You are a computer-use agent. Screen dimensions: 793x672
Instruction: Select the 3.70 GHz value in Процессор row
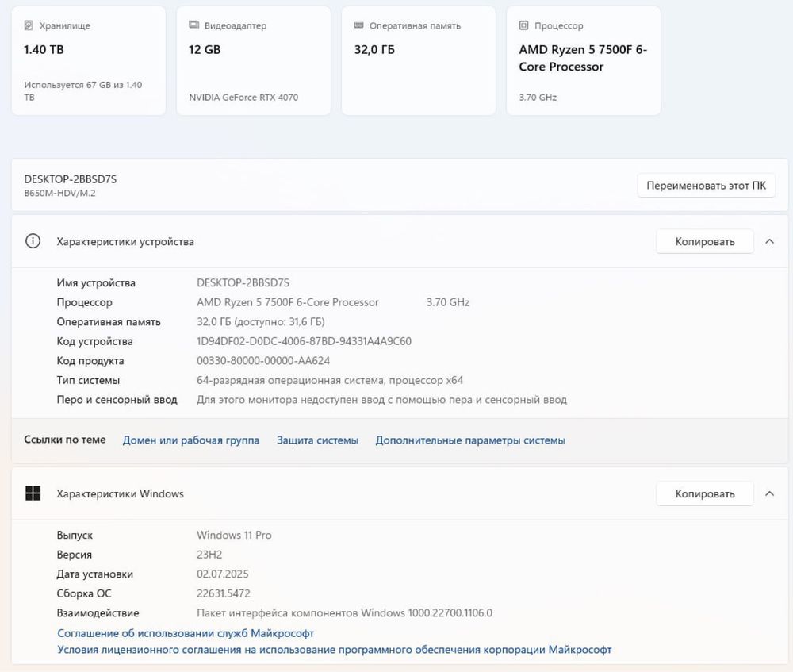(447, 302)
